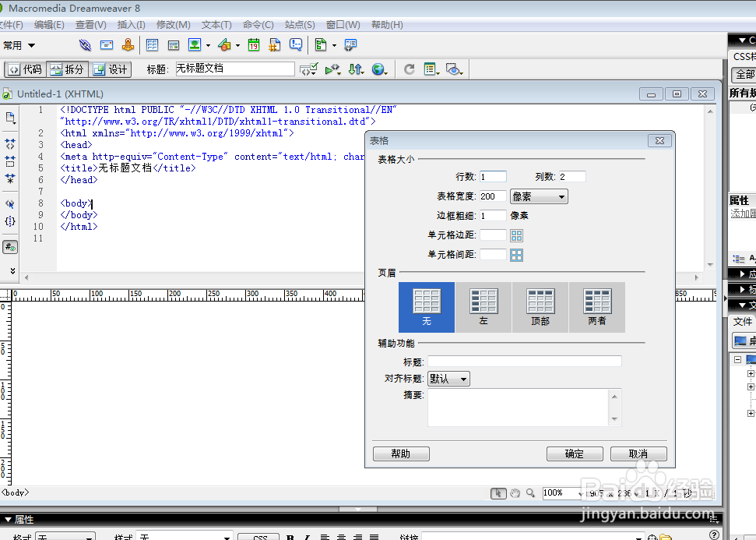This screenshot has width=756, height=540.
Task: Insert a Named Anchor
Action: point(128,44)
